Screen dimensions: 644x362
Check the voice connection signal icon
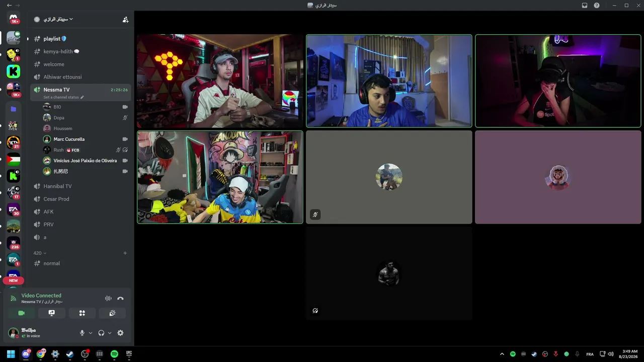point(14,298)
